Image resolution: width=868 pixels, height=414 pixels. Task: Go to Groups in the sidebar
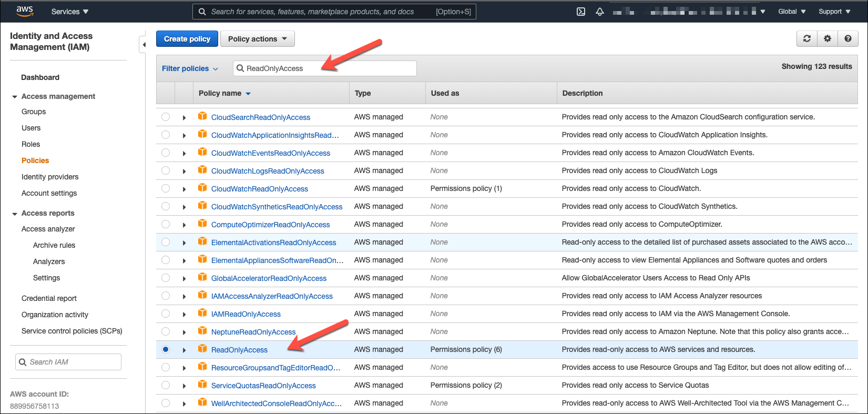pos(34,112)
